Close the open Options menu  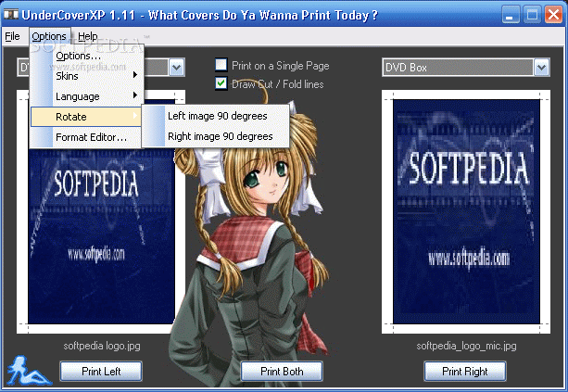(49, 36)
